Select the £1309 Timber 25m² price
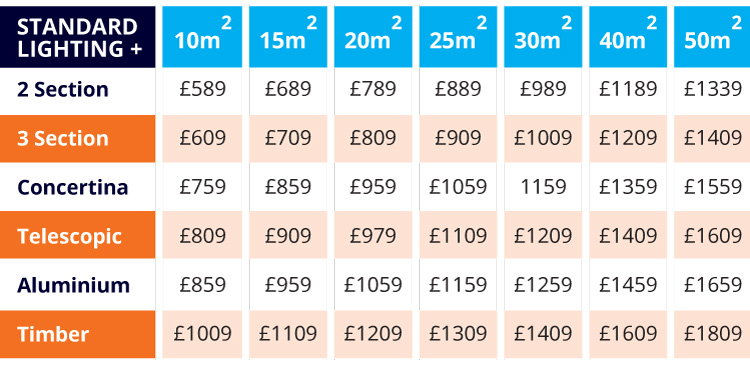The width and height of the screenshot is (750, 365). (458, 334)
